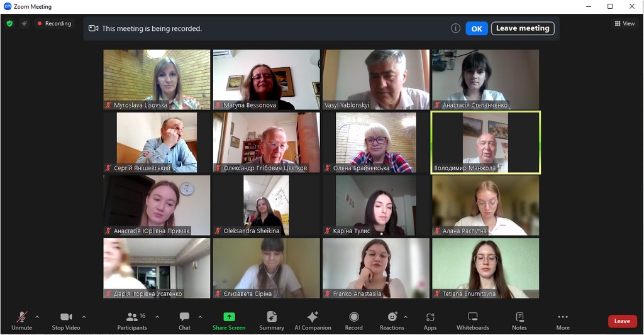644x335 pixels.
Task: Select Володимир Манжола's highlighted video tile
Action: click(485, 142)
